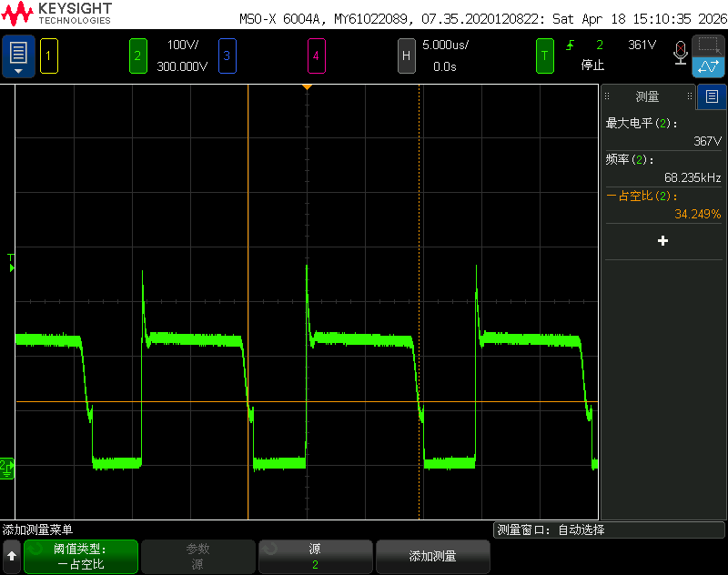The height and width of the screenshot is (575, 728).
Task: Toggle channel 4 on
Action: pyautogui.click(x=316, y=56)
